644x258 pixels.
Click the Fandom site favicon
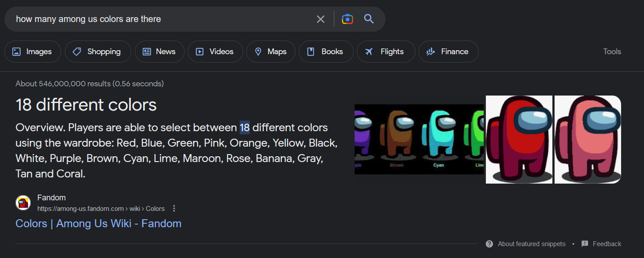23,203
